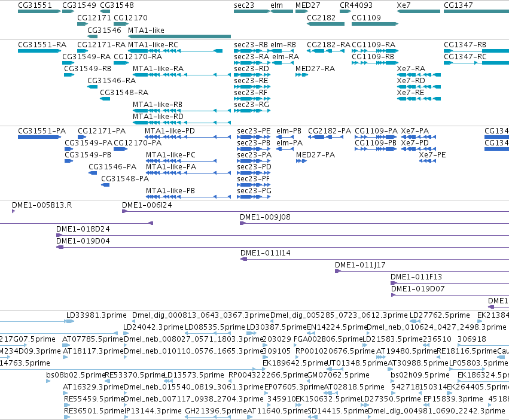Click the CG1109 gene label
This screenshot has height=420, width=509.
pos(366,17)
